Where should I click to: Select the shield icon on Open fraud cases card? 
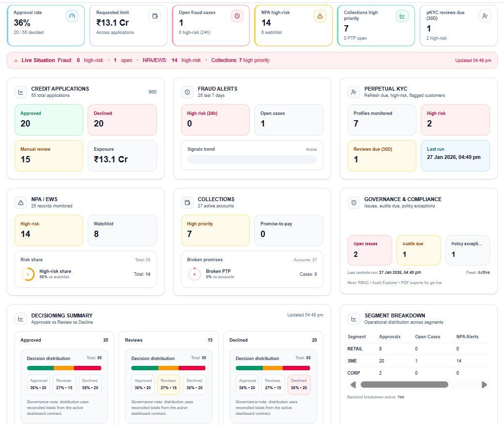237,16
